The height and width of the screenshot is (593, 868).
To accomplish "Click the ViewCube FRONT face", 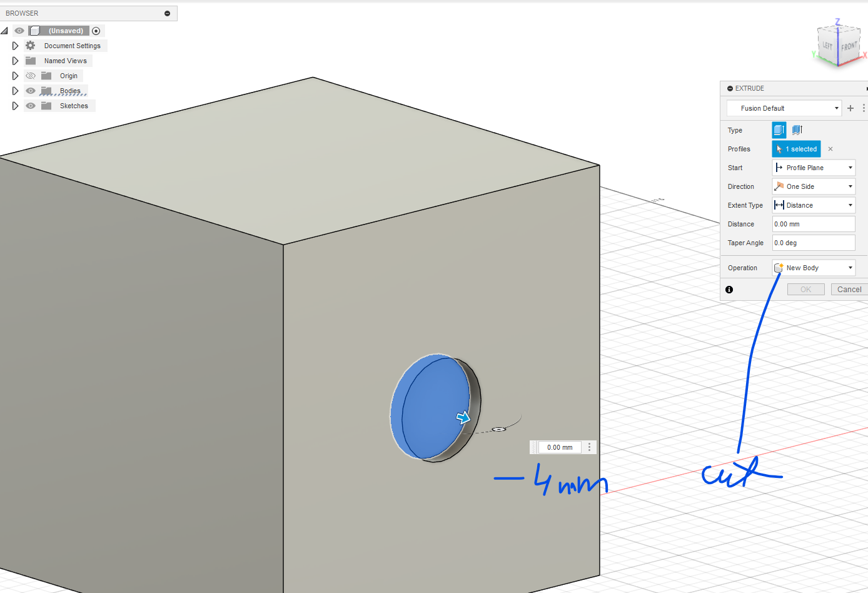I will click(849, 48).
